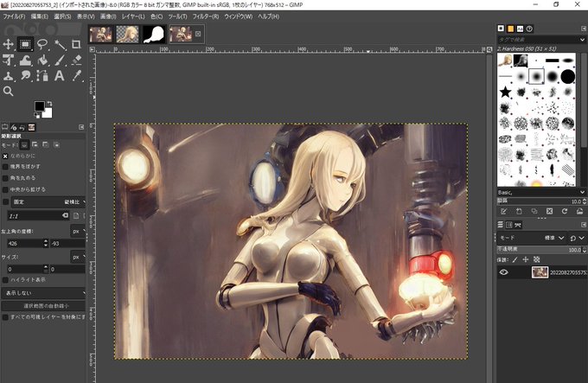588x383 pixels.
Task: Click the 選択範囲の自動縮小 auto shrink button
Action: tap(43, 306)
